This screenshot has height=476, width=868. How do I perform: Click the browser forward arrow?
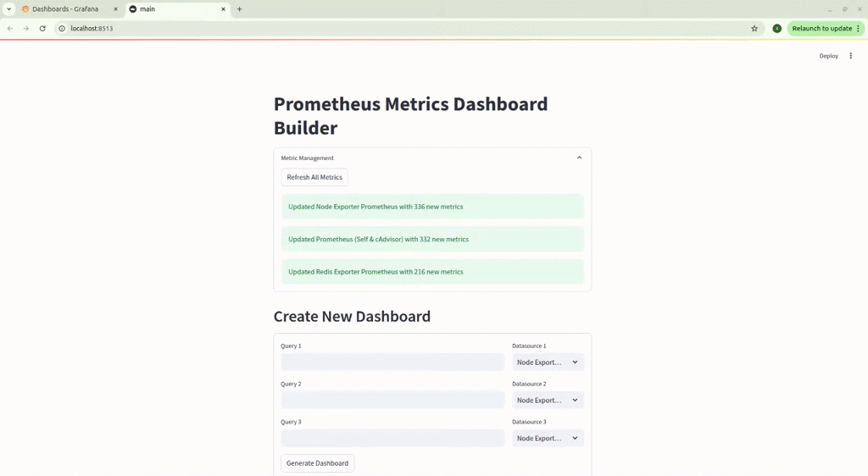coord(26,28)
